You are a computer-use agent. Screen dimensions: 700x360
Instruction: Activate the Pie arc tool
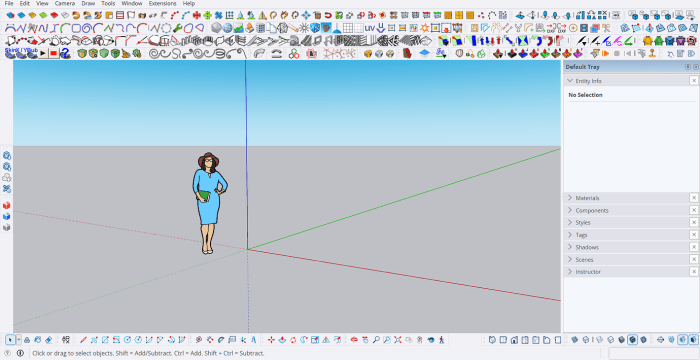click(182, 340)
